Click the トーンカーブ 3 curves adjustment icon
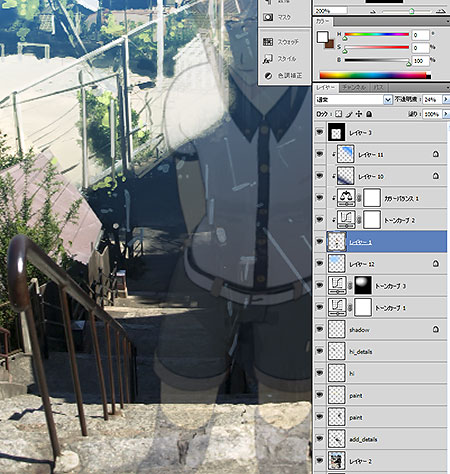This screenshot has width=450, height=474. (x=337, y=285)
